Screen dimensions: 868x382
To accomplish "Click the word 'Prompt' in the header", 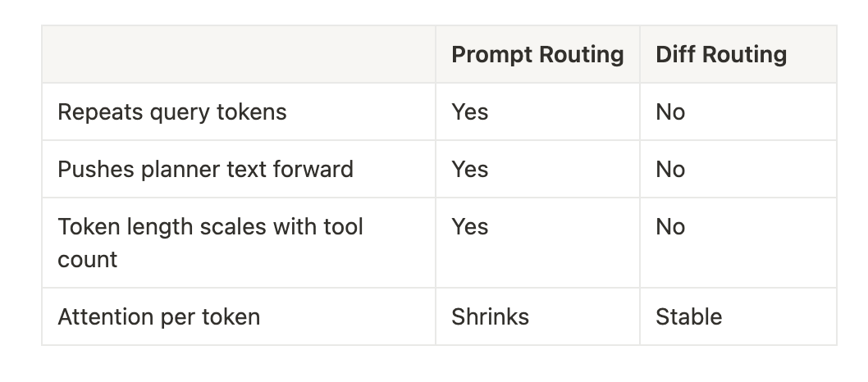I will point(492,55).
